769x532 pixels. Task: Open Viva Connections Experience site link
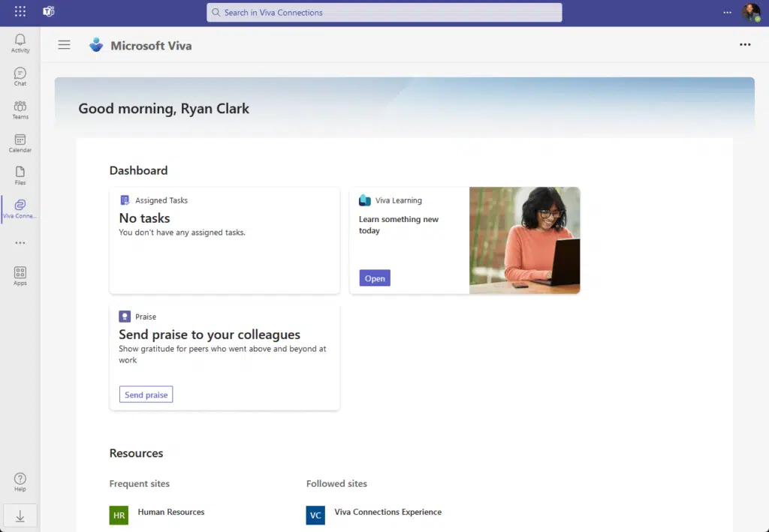click(x=388, y=512)
